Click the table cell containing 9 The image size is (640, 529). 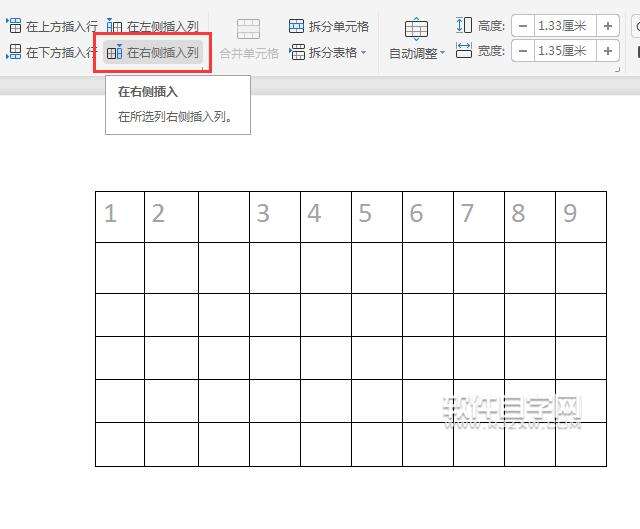pyautogui.click(x=581, y=217)
